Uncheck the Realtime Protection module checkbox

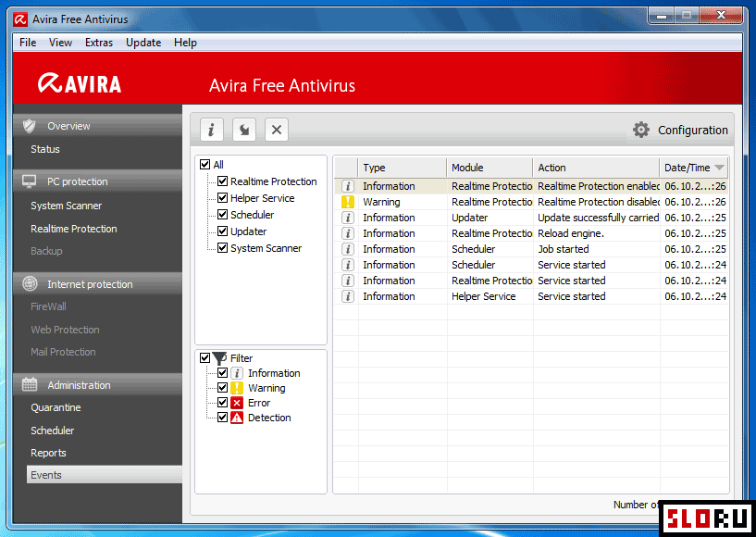(222, 181)
